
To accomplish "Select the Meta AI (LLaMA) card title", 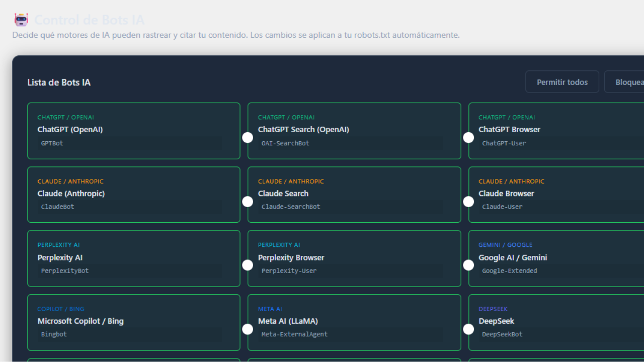I will coord(288,321).
